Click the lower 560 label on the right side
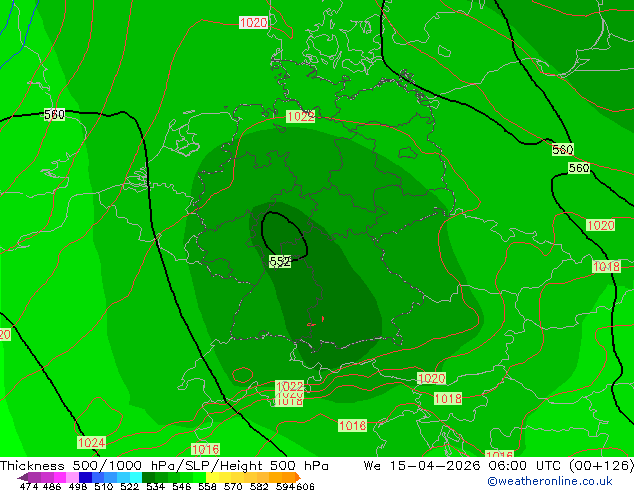 tap(579, 168)
